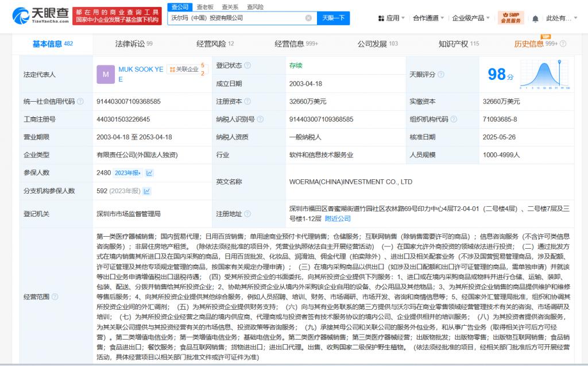Open MUK SOOK YEE profile link

[x=141, y=74]
